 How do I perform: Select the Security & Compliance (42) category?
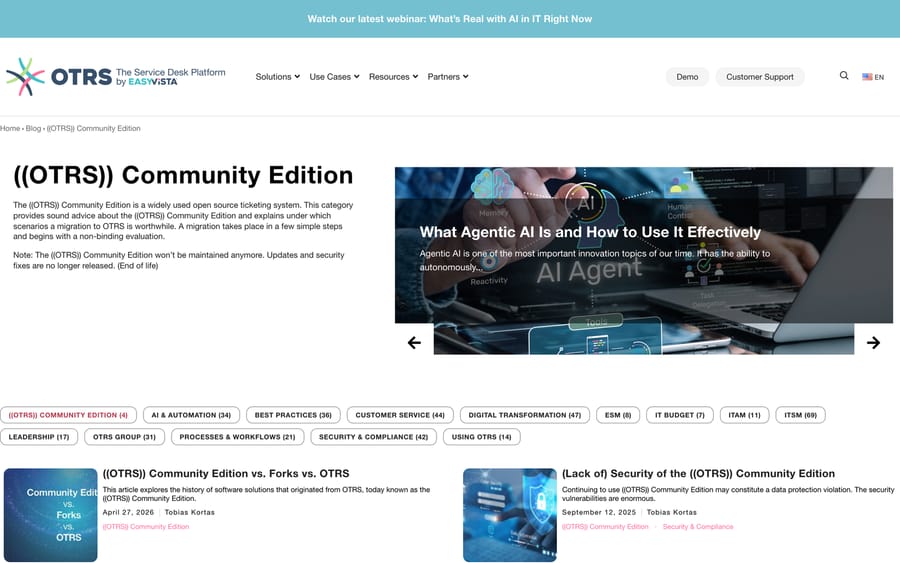[374, 437]
